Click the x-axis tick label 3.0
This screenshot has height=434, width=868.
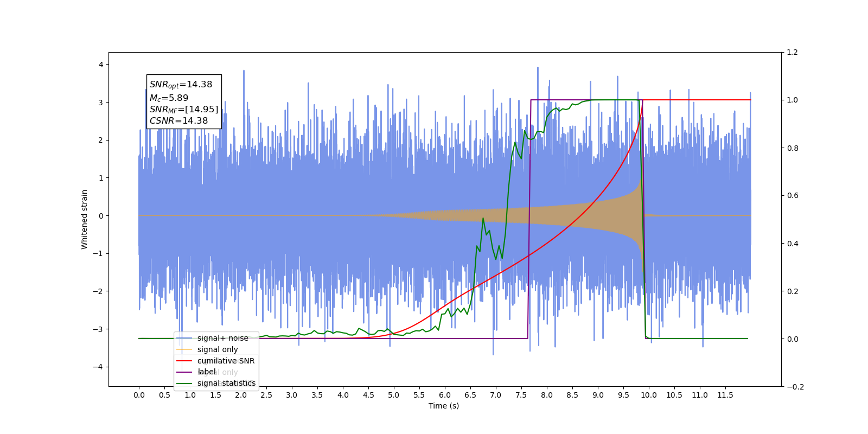click(x=292, y=395)
